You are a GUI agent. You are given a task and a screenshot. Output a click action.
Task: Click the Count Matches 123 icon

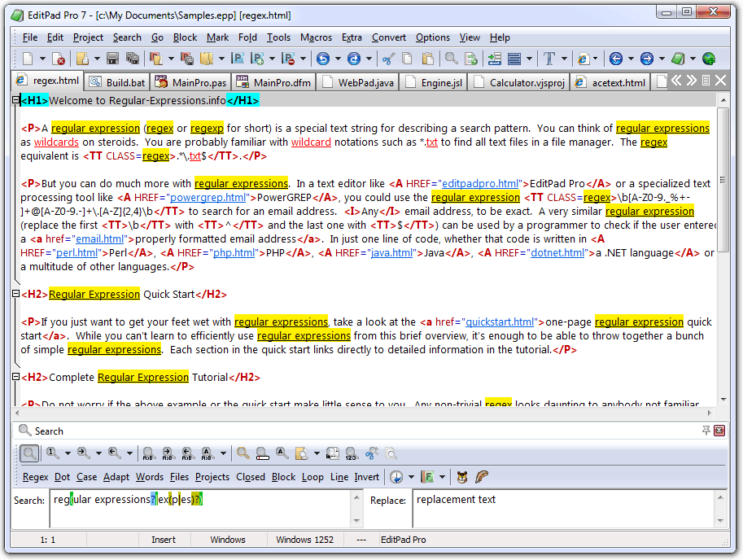(351, 453)
